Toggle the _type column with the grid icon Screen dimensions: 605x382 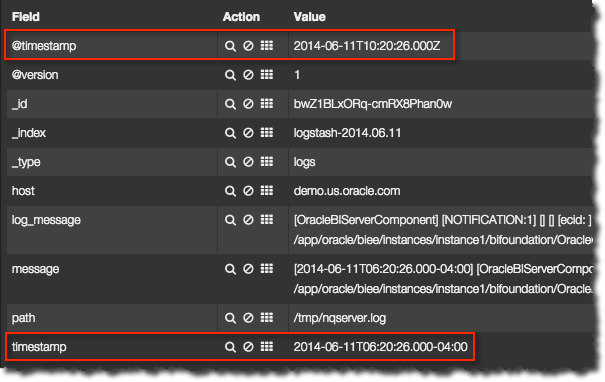click(267, 161)
